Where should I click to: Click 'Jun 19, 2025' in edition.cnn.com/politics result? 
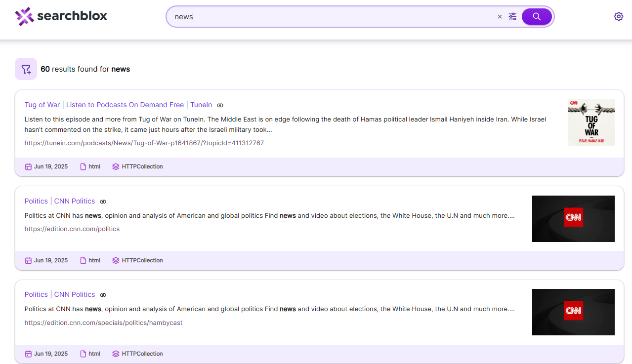pyautogui.click(x=51, y=260)
